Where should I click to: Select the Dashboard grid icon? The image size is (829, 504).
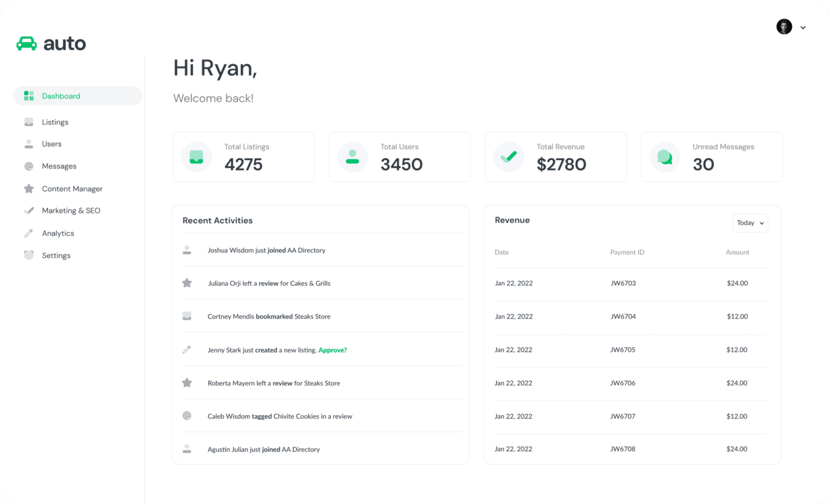pos(29,96)
